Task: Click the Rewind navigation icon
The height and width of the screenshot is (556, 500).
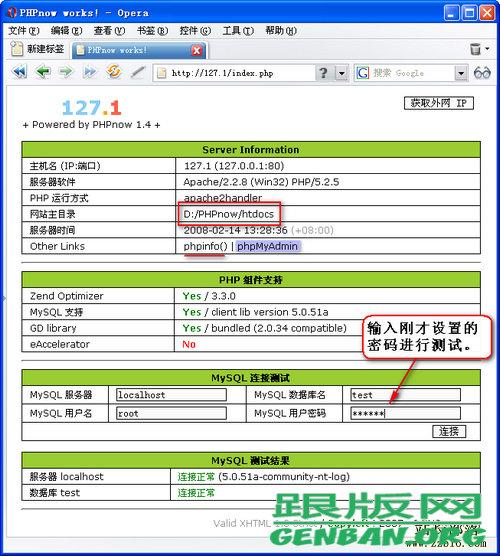Action: (x=20, y=72)
